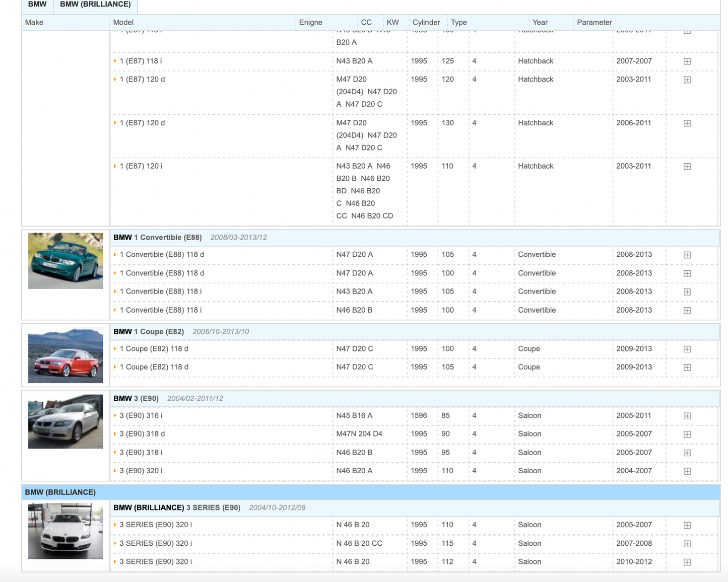Expand parameters for 1 (E87) 120 d 130 kW

tap(687, 123)
